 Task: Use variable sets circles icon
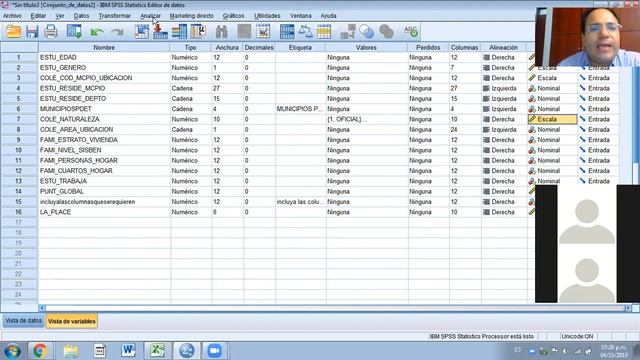(366, 31)
